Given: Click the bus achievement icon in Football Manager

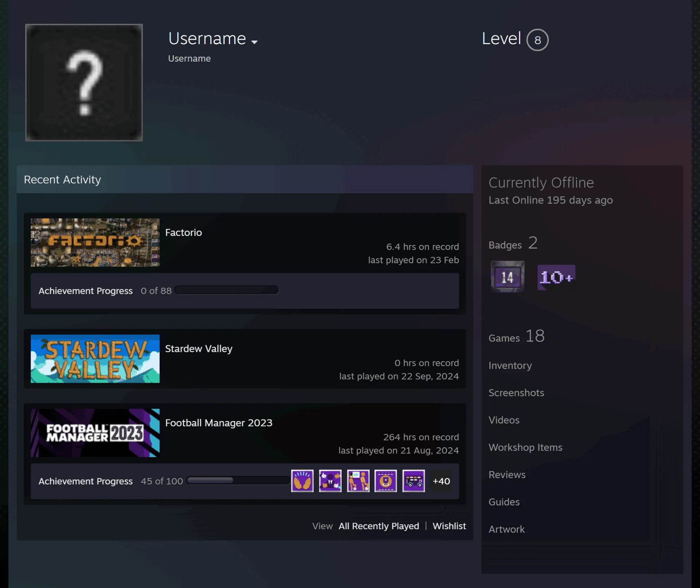Looking at the screenshot, I should pos(414,481).
